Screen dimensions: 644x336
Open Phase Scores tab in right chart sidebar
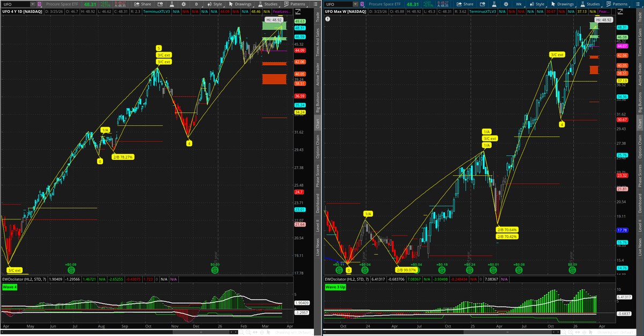[640, 176]
